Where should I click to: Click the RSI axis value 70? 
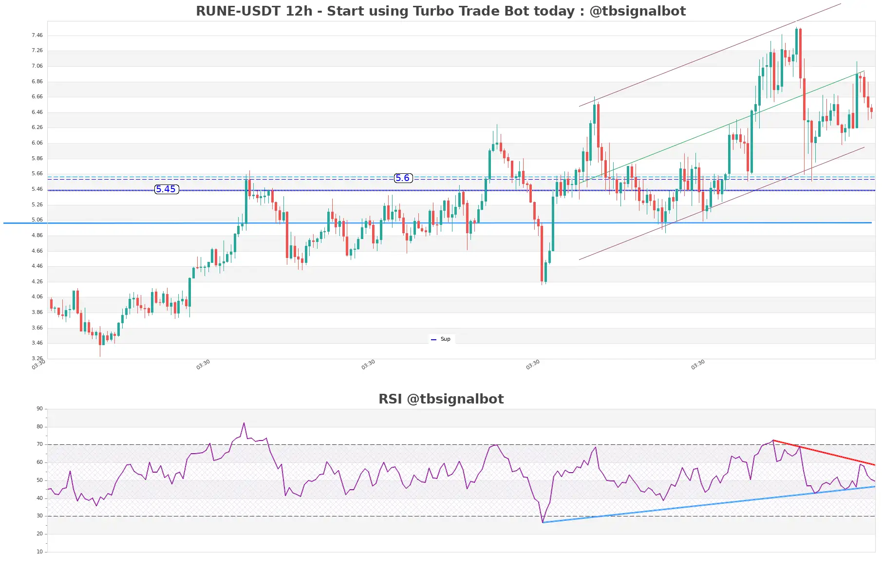point(39,444)
